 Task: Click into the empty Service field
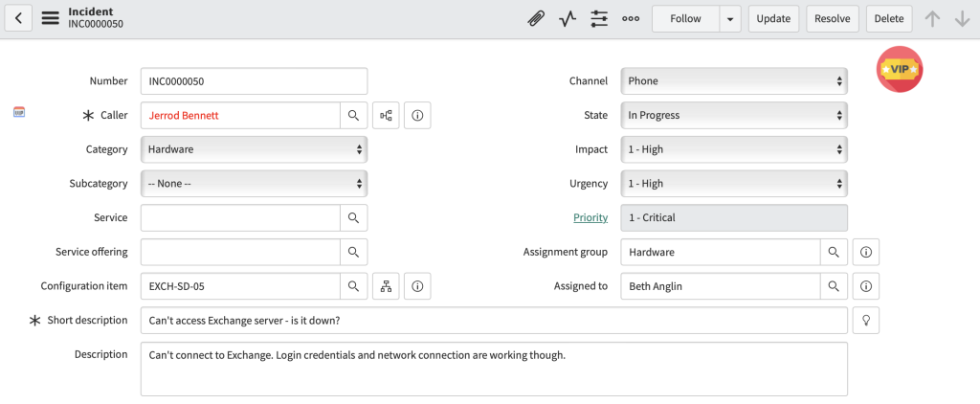[240, 217]
